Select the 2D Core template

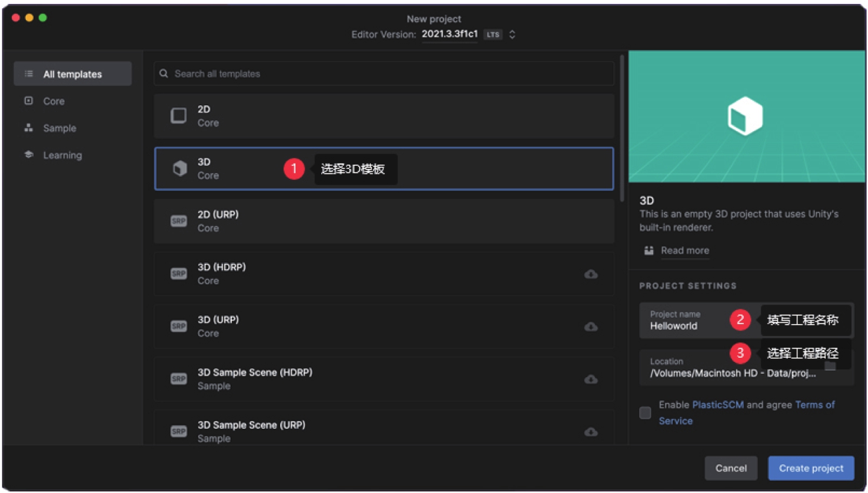[384, 116]
